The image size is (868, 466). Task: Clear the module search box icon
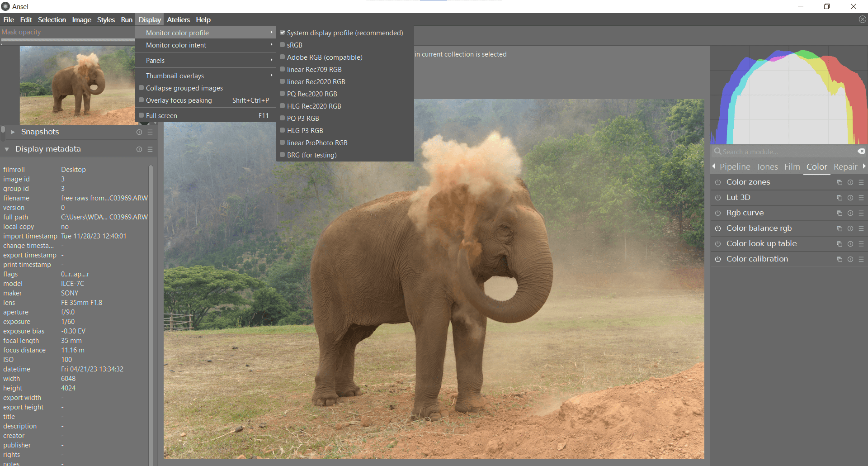tap(861, 152)
